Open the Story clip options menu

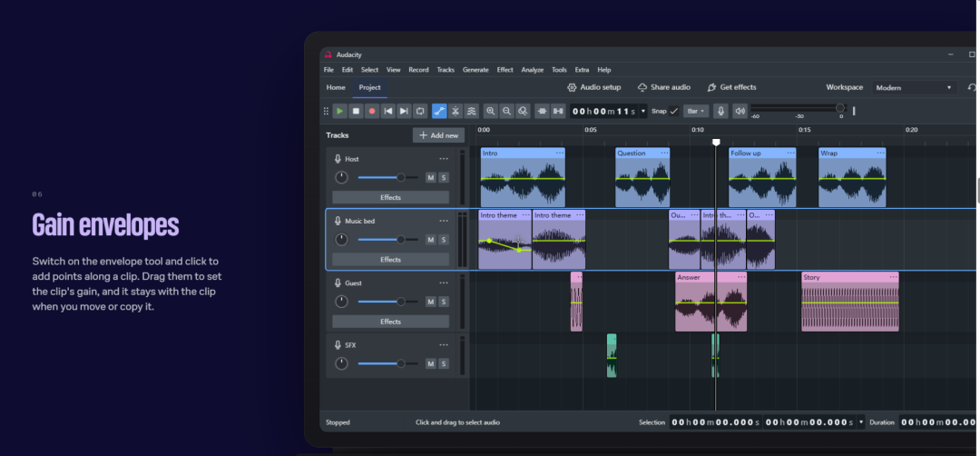tap(894, 277)
